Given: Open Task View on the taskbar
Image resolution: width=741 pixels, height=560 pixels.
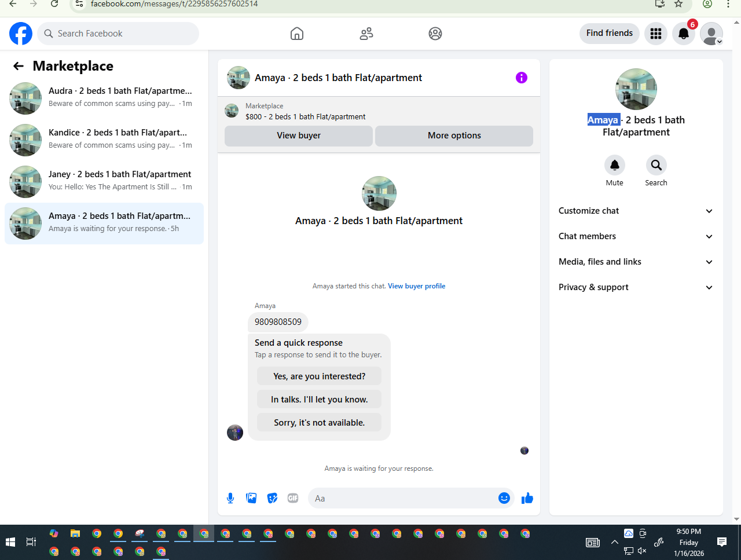Looking at the screenshot, I should click(31, 542).
